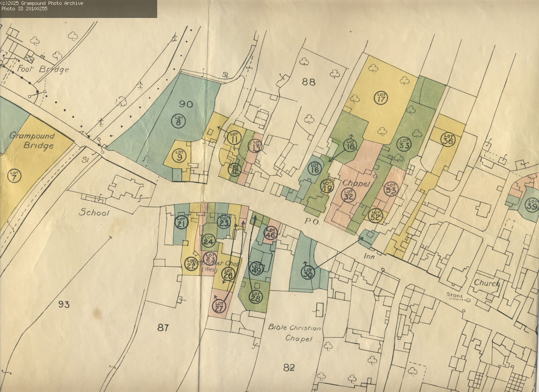
Task: Click the Lot 36 circle marker
Action: pos(447,139)
